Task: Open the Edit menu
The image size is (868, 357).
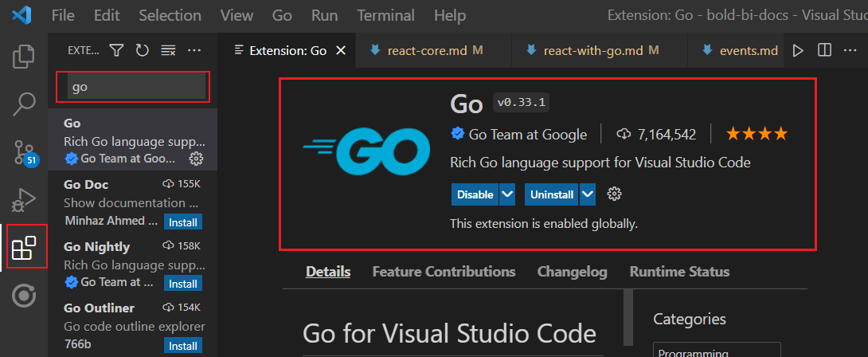Action: (x=107, y=15)
